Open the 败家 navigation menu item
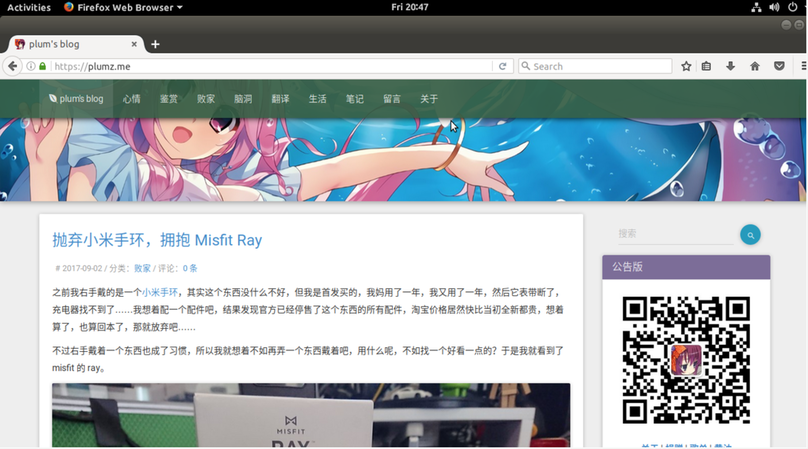 (206, 99)
